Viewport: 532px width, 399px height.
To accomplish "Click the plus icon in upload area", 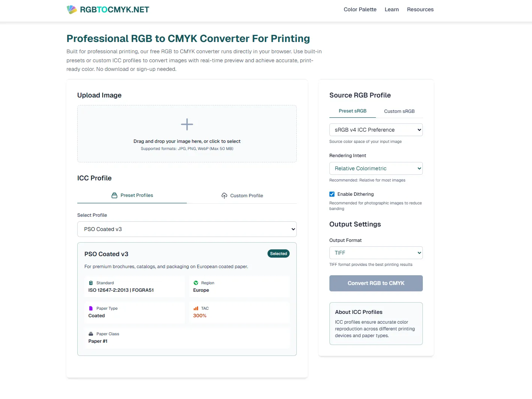I will (187, 124).
